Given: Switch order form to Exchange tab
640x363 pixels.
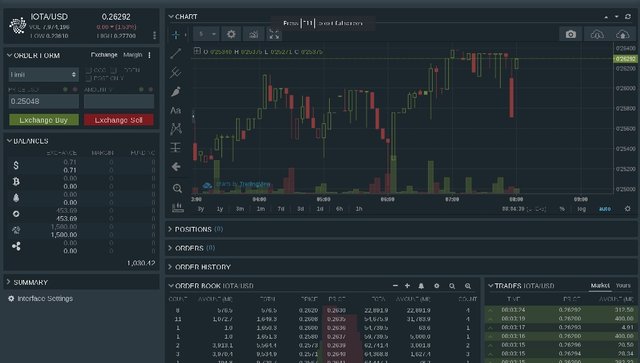Looking at the screenshot, I should point(104,55).
